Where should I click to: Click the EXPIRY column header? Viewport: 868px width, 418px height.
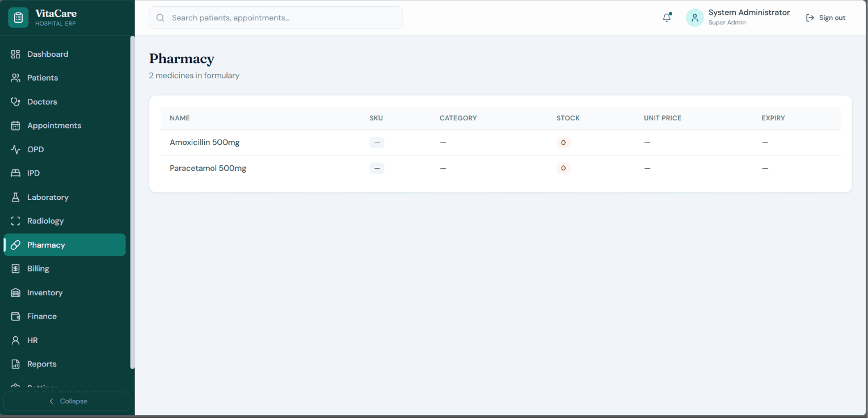coord(773,118)
